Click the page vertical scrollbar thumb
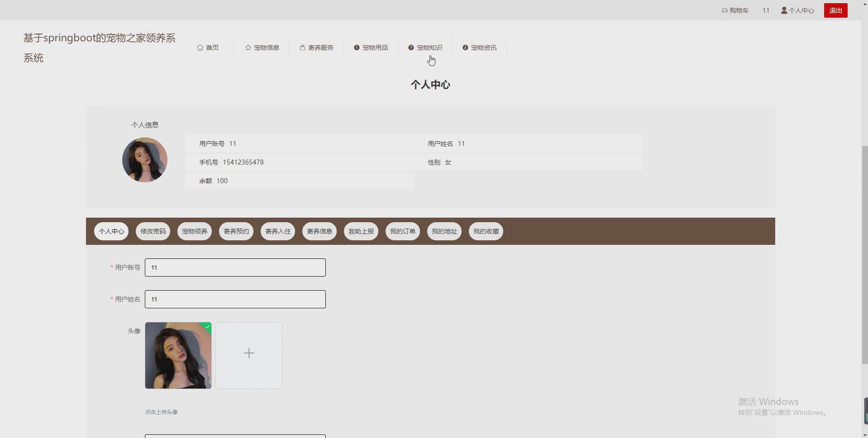 tap(864, 255)
